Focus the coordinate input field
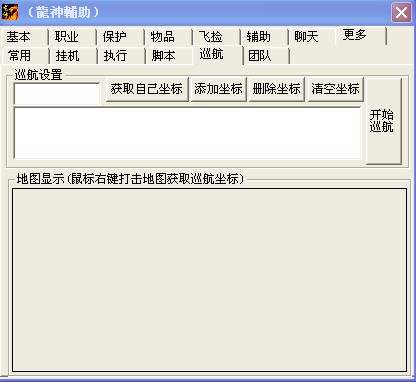 57,93
